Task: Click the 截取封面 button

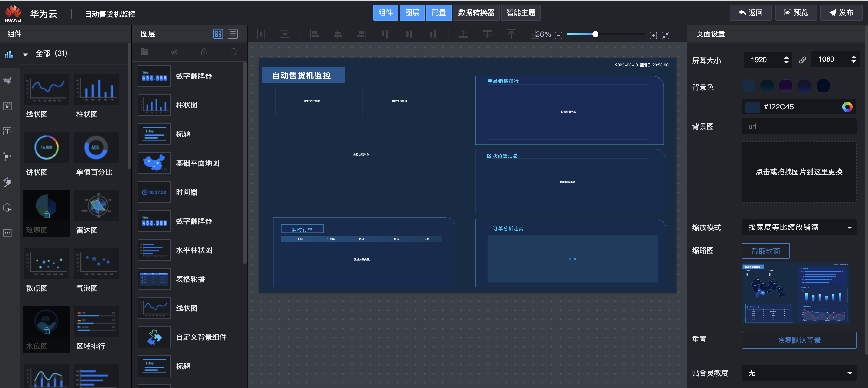Action: tap(765, 251)
